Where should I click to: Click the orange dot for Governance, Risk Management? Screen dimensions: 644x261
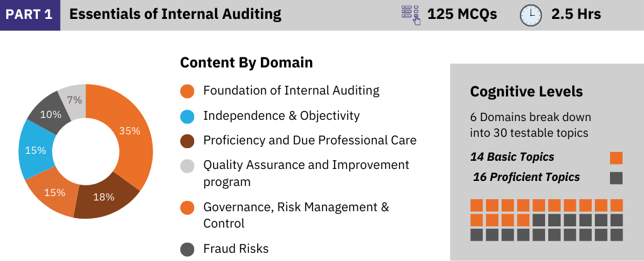[x=187, y=207]
